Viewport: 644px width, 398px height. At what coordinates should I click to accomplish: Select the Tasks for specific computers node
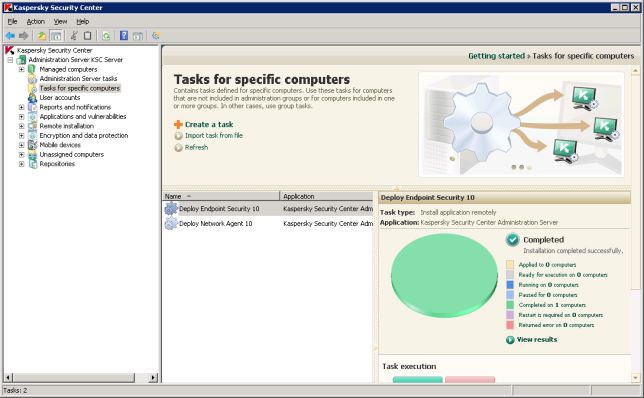[x=80, y=88]
